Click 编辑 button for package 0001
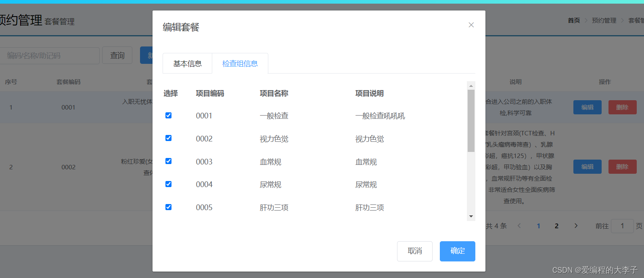This screenshot has width=644, height=278. tap(588, 107)
